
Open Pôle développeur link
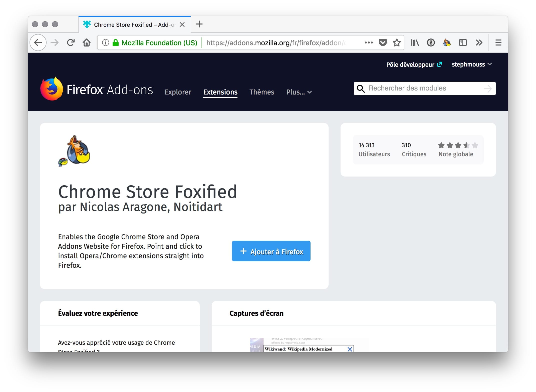click(x=414, y=64)
